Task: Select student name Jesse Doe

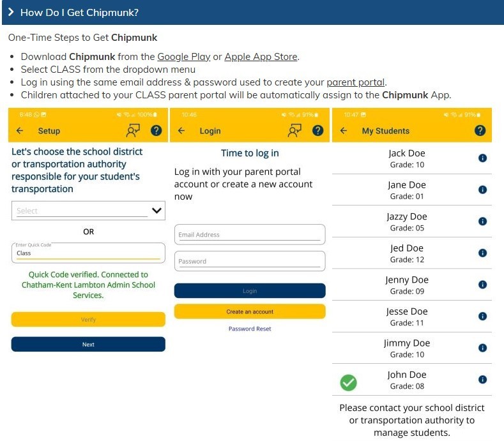Action: pos(407,311)
